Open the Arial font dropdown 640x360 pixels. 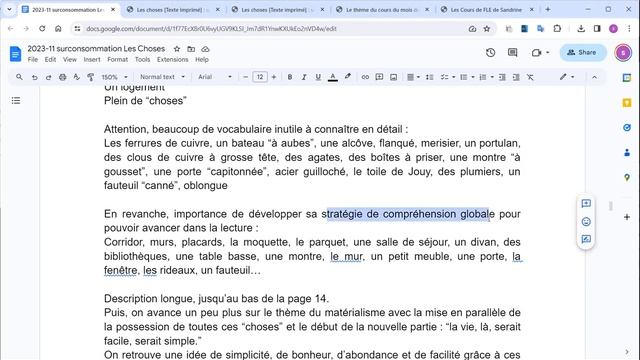[x=215, y=77]
